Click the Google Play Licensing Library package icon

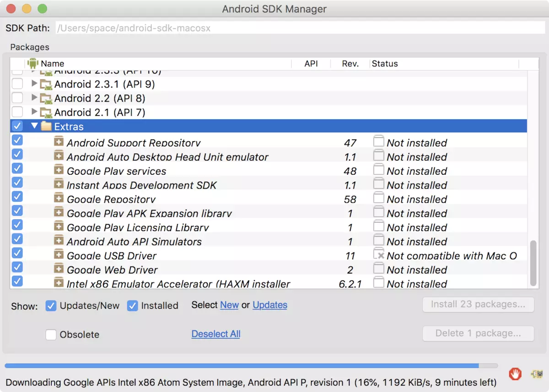pyautogui.click(x=59, y=226)
